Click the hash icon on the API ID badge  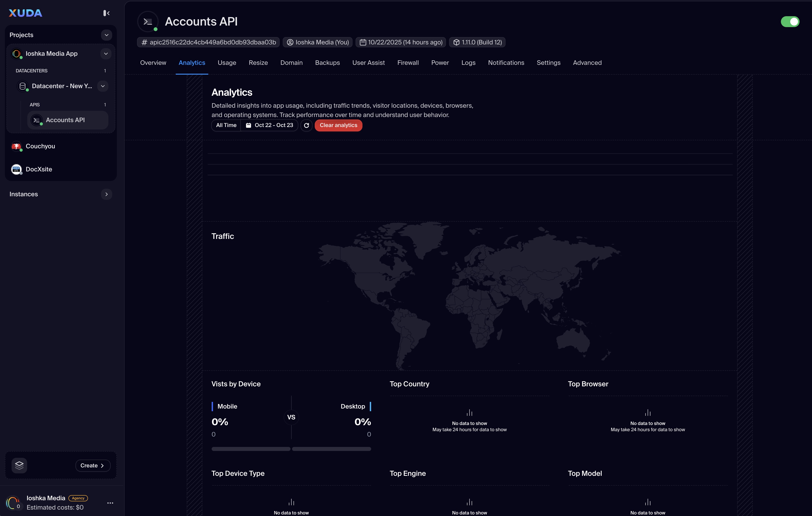pos(144,42)
